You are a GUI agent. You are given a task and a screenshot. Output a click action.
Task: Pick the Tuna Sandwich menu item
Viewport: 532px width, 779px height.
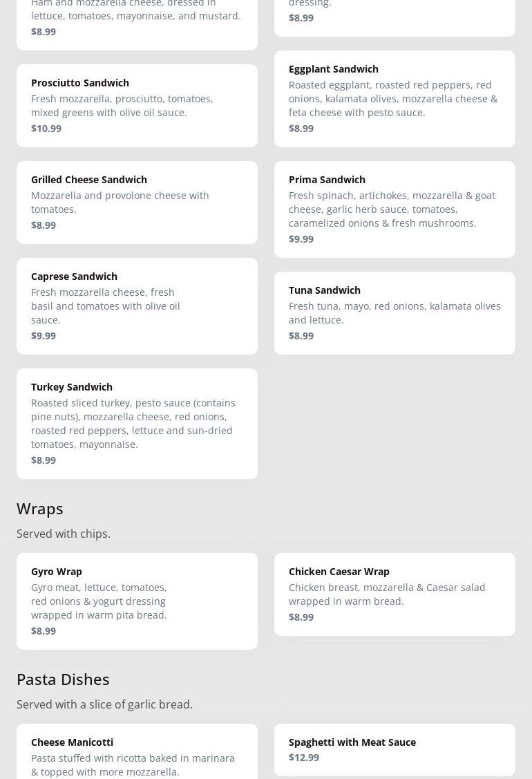[x=395, y=312]
